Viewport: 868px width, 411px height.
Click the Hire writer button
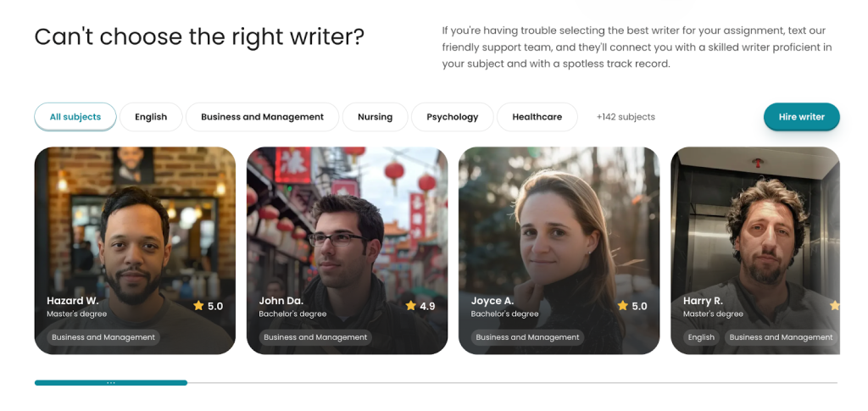pos(802,117)
